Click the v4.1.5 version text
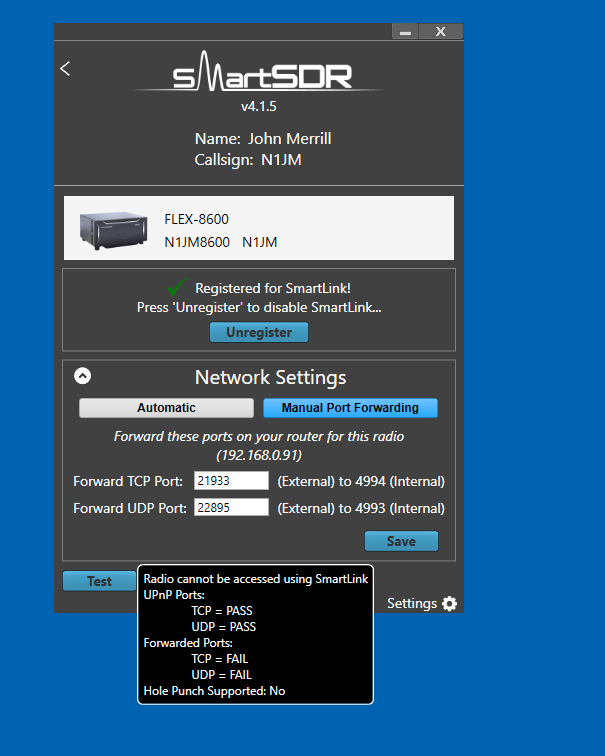Image resolution: width=605 pixels, height=756 pixels. 259,106
